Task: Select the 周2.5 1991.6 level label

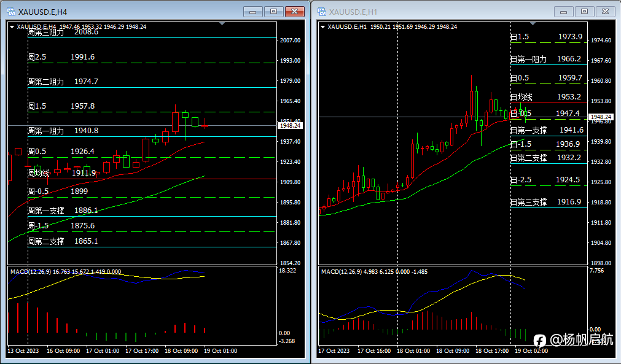Action: tap(61, 57)
